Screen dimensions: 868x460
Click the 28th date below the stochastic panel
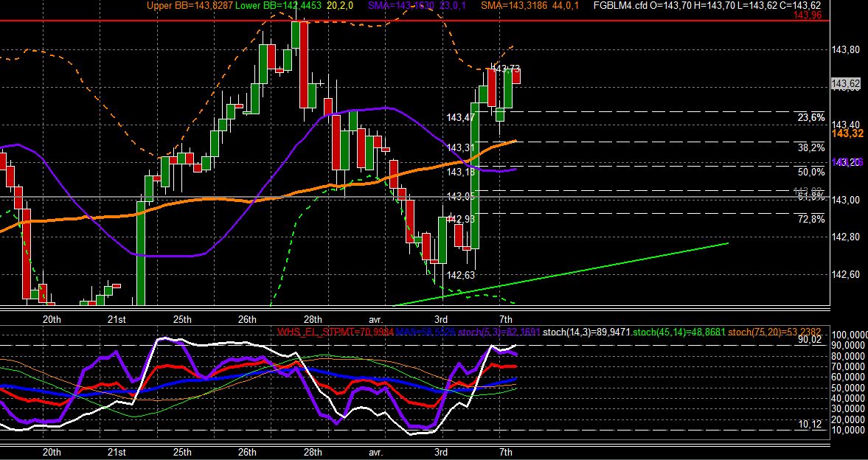(x=312, y=452)
